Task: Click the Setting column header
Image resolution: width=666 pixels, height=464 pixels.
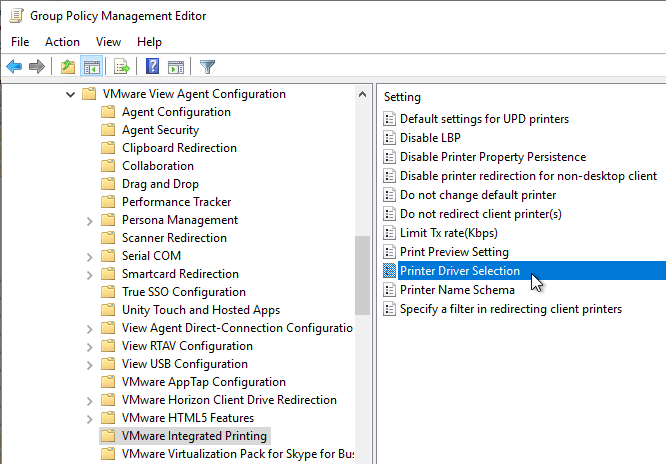Action: coord(402,97)
